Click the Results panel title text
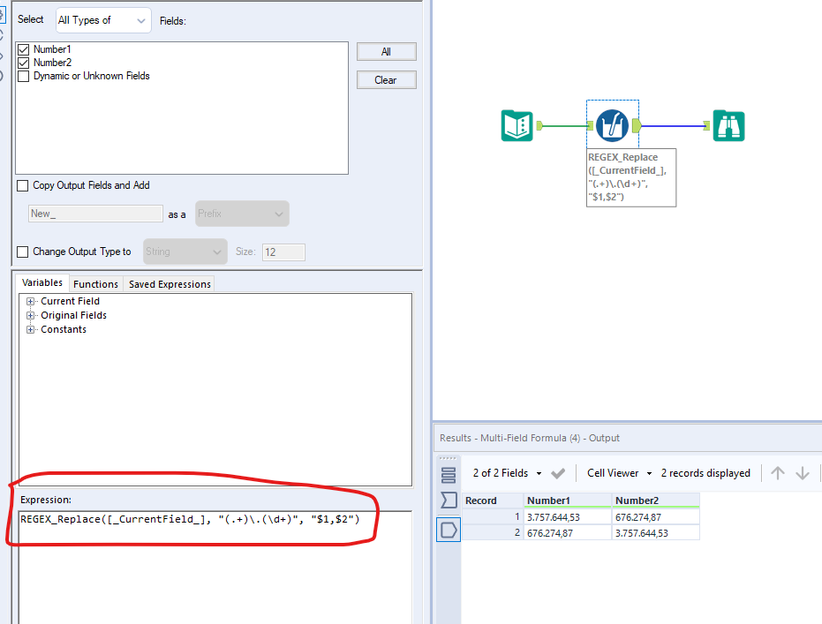The image size is (822, 624). coord(529,438)
